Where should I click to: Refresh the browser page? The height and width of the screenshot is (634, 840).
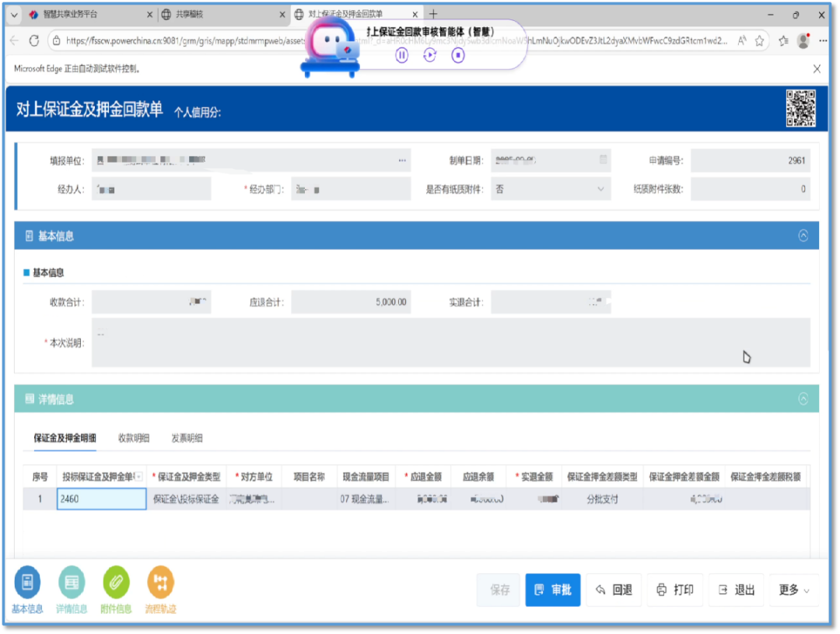click(x=34, y=40)
